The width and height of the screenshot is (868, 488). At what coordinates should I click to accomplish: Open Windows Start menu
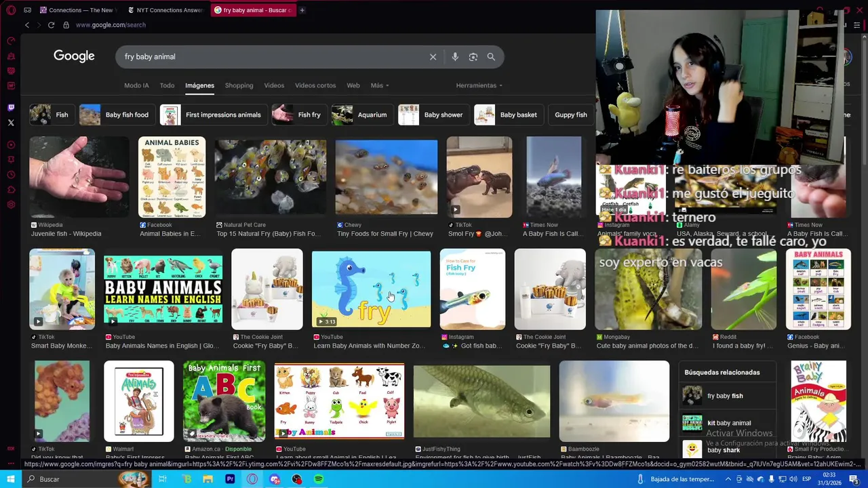[x=11, y=479]
